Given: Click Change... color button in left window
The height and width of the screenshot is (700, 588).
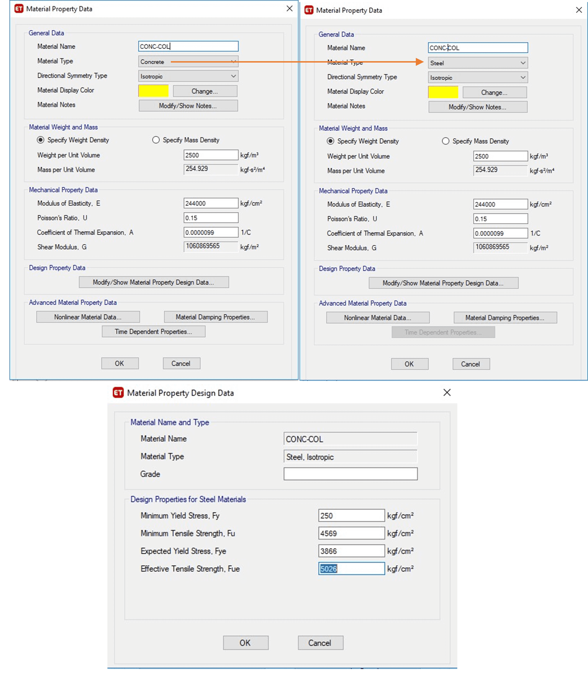Looking at the screenshot, I should tap(205, 91).
